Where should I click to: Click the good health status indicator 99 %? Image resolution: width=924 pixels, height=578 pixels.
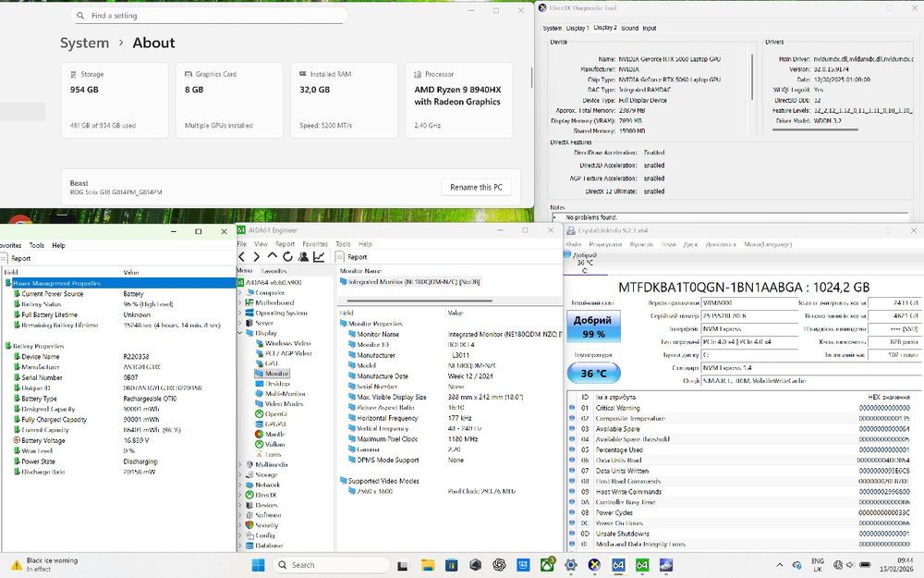click(593, 327)
